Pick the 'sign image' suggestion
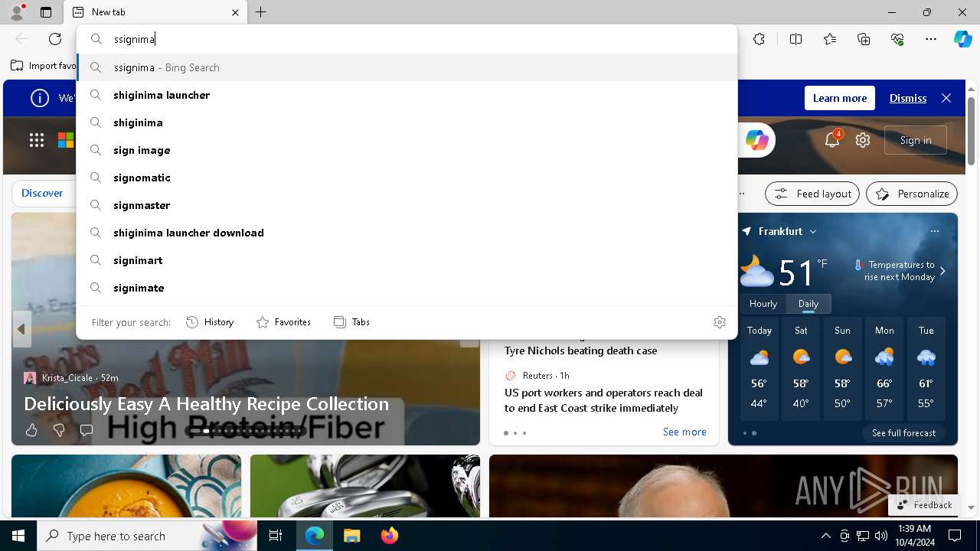This screenshot has width=980, height=551. click(x=407, y=150)
